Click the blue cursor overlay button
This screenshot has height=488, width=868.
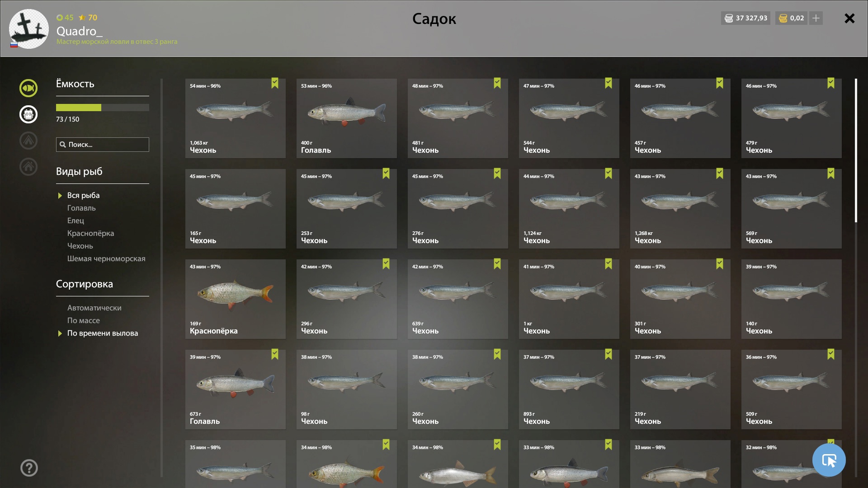(829, 460)
